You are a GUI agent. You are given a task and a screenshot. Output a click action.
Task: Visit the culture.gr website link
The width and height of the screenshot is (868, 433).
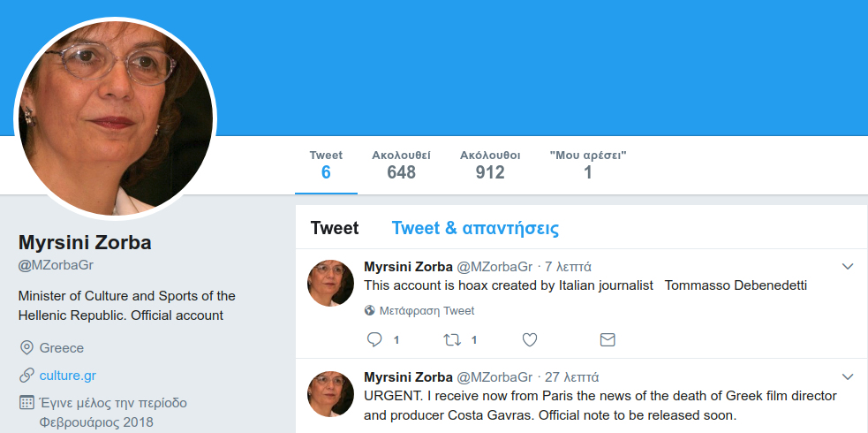click(x=68, y=376)
